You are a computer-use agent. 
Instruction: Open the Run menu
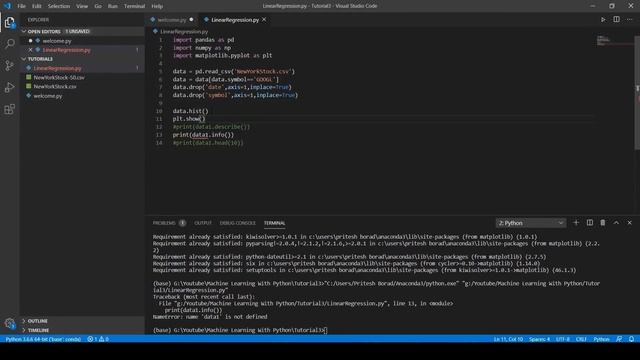point(113,6)
